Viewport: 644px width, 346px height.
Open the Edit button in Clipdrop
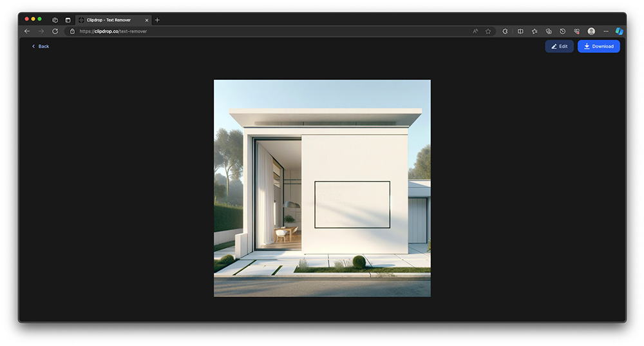tap(559, 46)
